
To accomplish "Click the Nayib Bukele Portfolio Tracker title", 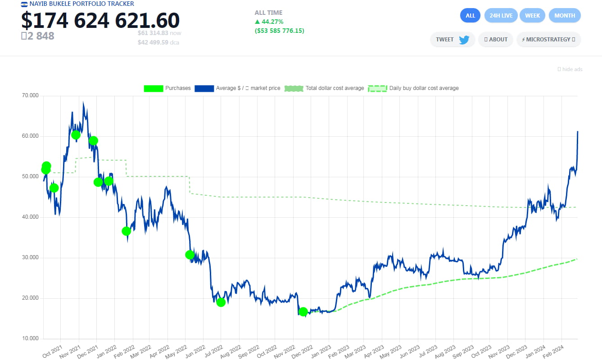I will [81, 4].
